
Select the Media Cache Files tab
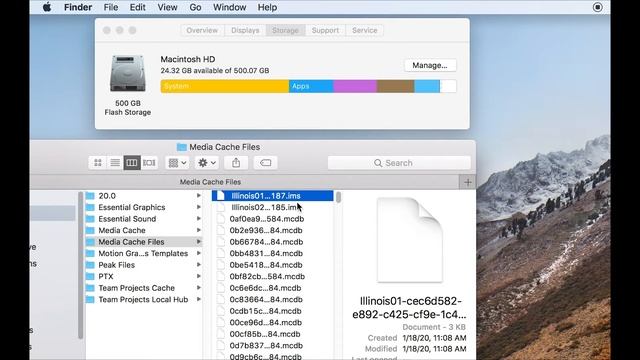click(x=210, y=182)
